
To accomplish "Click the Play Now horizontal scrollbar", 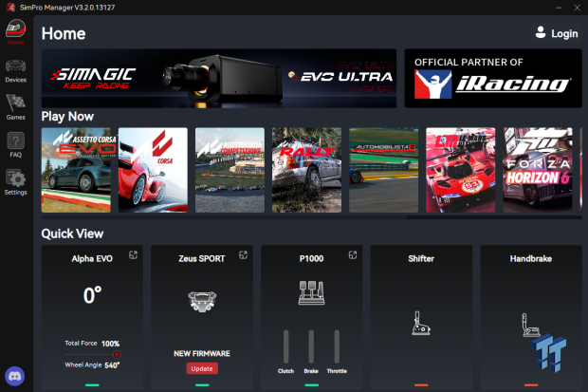I will (224, 217).
